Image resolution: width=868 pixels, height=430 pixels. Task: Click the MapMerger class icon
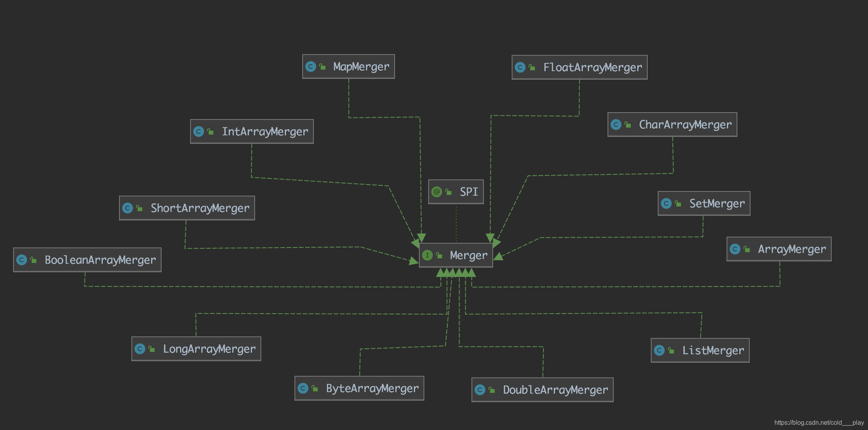311,67
